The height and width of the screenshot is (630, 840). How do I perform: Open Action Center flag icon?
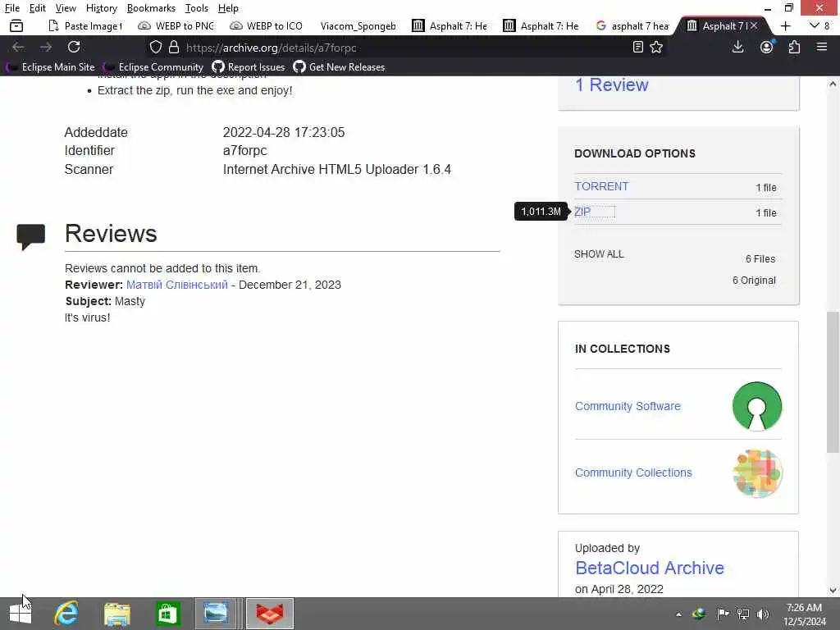(722, 614)
